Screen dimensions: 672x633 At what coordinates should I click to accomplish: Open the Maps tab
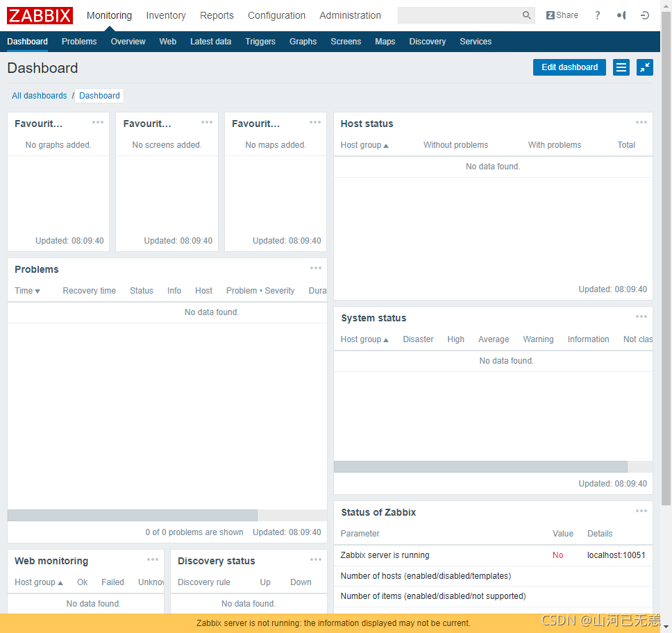point(385,42)
